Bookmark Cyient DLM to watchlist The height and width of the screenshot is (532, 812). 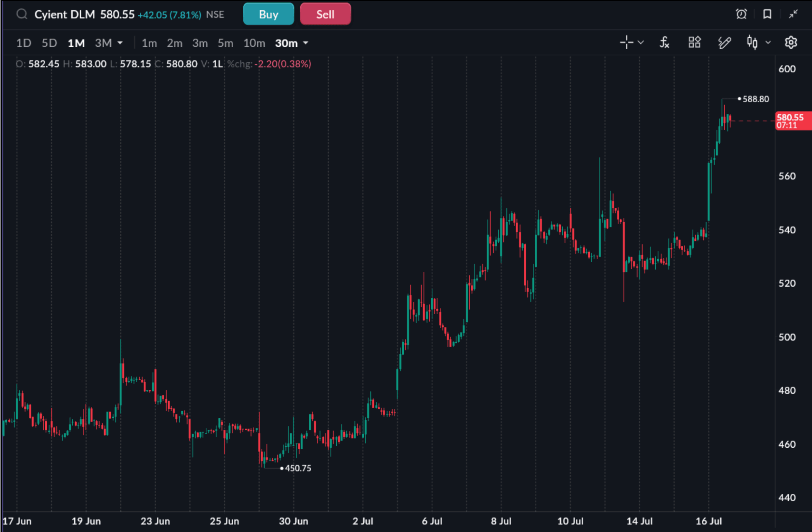[767, 14]
